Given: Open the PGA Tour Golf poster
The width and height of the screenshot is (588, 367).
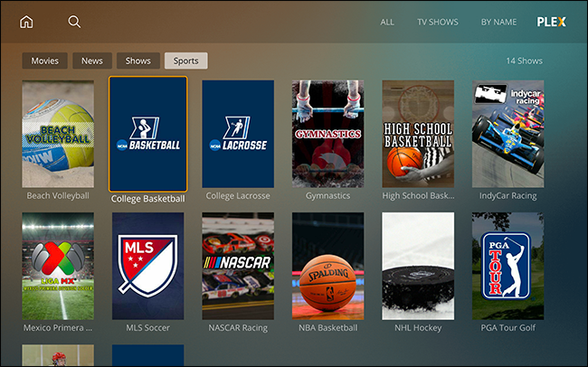Looking at the screenshot, I should tap(508, 266).
